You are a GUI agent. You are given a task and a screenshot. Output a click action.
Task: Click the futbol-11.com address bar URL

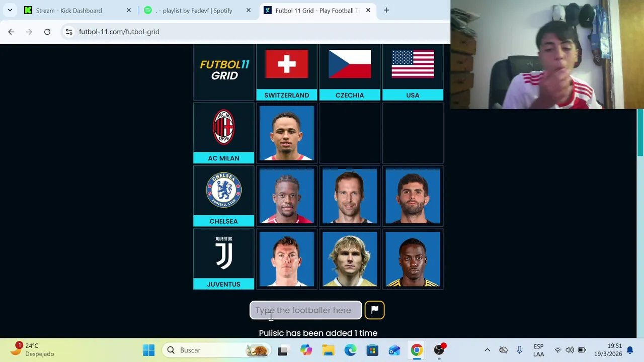coord(119,32)
